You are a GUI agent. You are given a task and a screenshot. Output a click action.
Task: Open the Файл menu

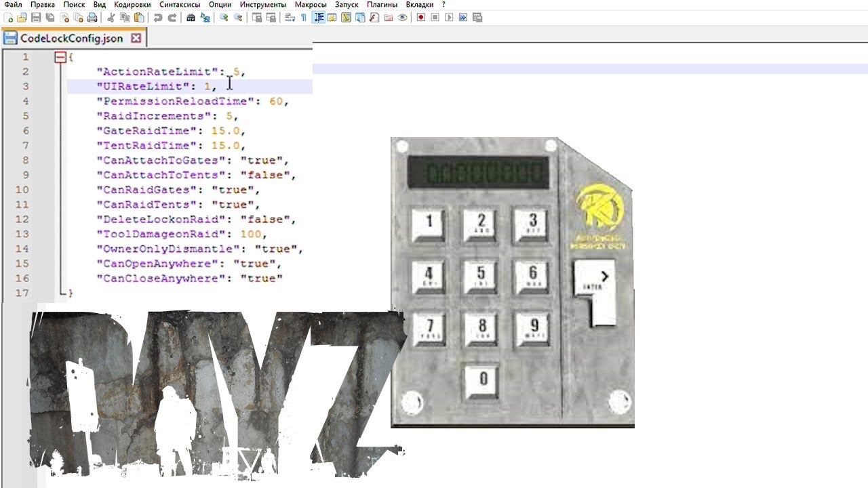click(13, 5)
